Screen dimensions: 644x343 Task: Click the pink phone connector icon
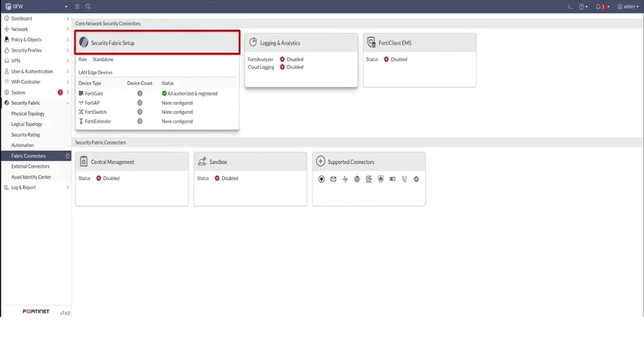(404, 179)
